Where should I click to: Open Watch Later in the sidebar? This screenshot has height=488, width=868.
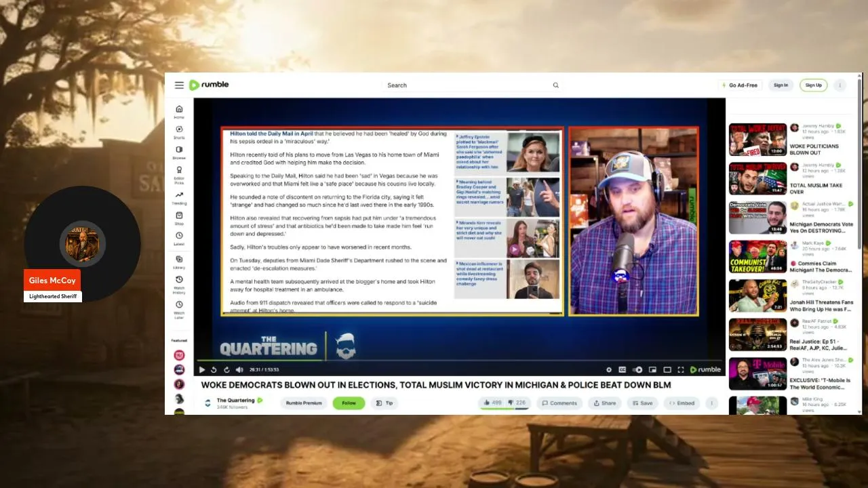click(x=179, y=309)
